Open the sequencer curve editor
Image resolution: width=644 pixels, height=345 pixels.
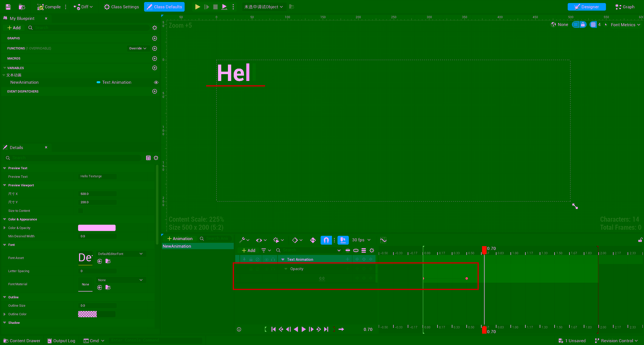tap(383, 240)
